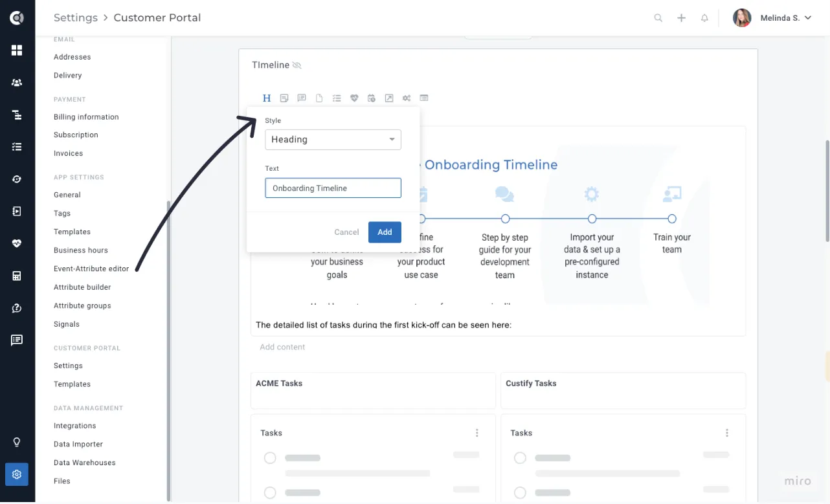Click the search magnifier in header
Image resolution: width=830 pixels, height=504 pixels.
tap(658, 18)
